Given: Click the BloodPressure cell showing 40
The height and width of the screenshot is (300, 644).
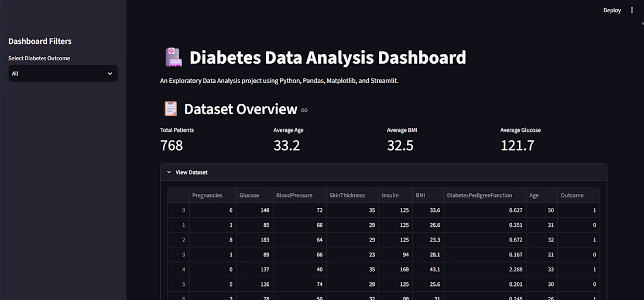Looking at the screenshot, I should click(299, 269).
